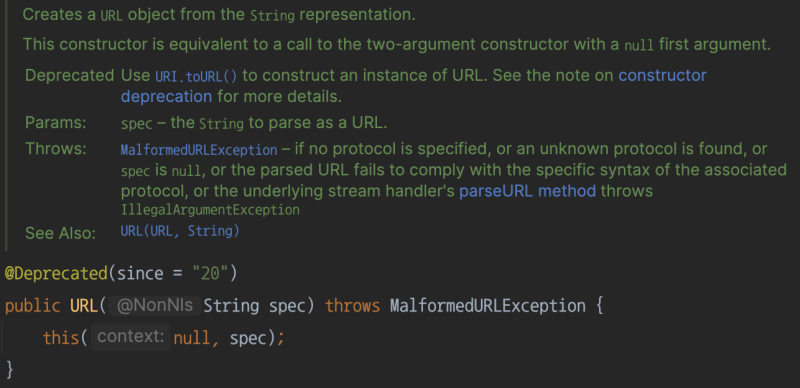This screenshot has height=388, width=800.
Task: Place cursor in the "20" string literal
Action: [210, 274]
